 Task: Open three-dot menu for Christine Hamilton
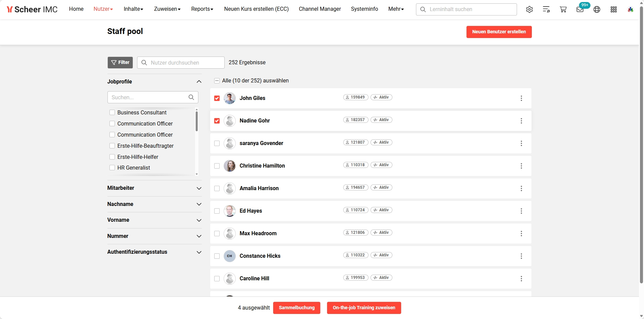pyautogui.click(x=521, y=166)
